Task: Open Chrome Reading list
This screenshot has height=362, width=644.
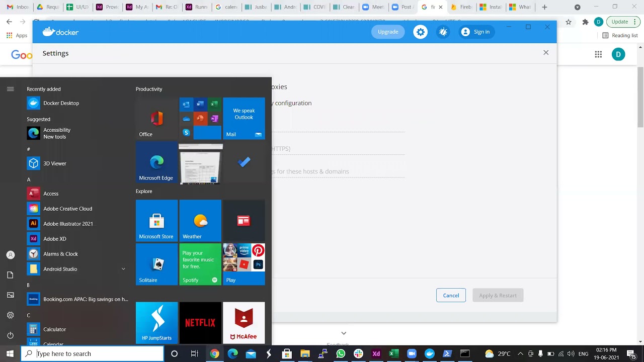Action: coord(620,35)
